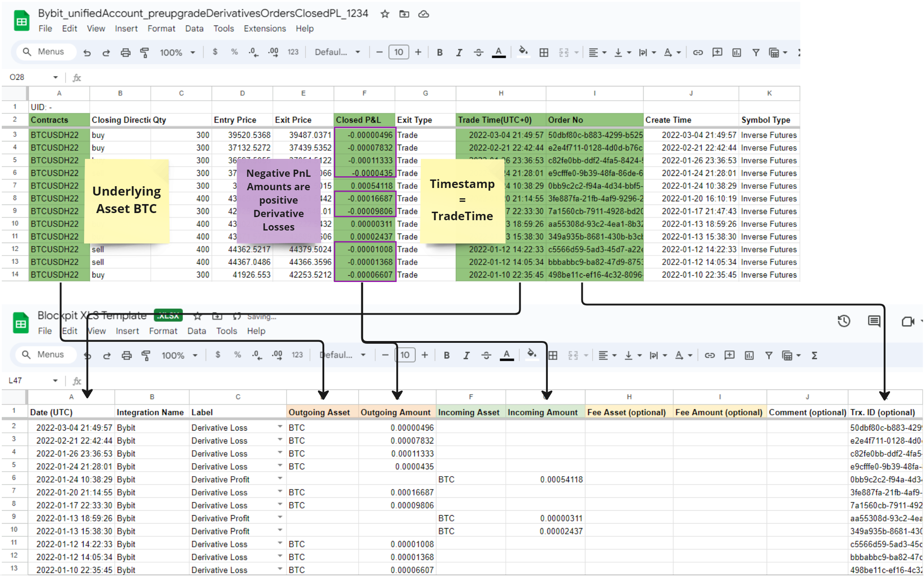The image size is (924, 576).
Task: Open version history clock icon
Action: click(843, 321)
